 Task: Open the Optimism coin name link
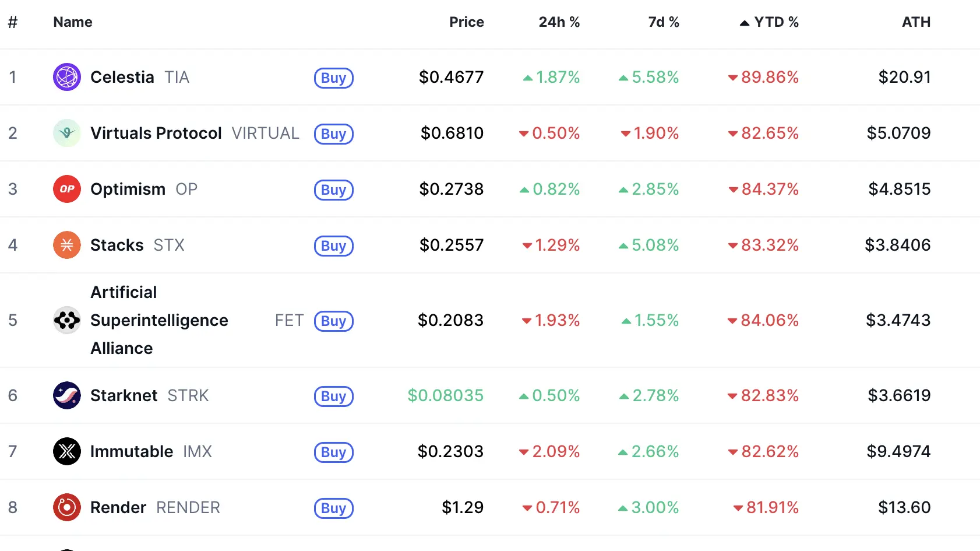(x=128, y=189)
